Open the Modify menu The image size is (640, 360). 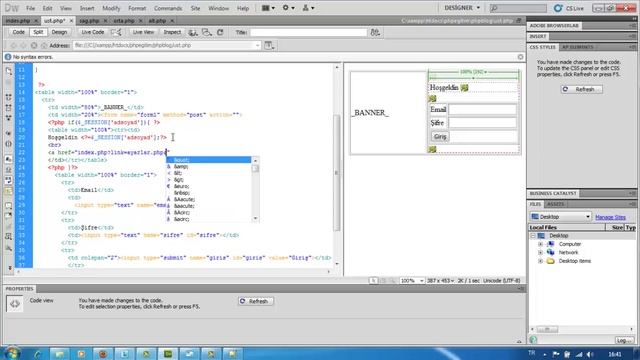coord(111,8)
